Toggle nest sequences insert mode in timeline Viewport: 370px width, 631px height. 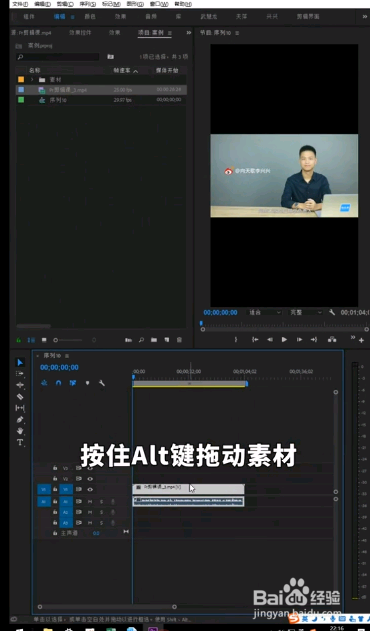44,383
